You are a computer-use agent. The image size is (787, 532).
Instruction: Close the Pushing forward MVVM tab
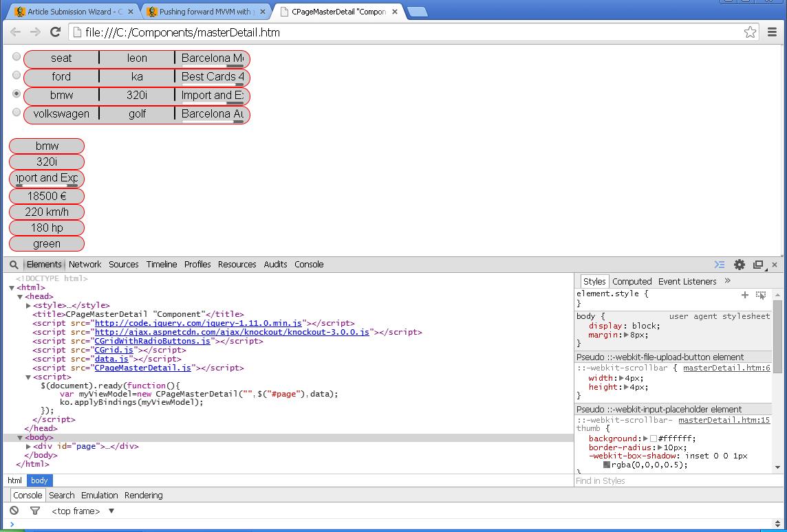263,12
